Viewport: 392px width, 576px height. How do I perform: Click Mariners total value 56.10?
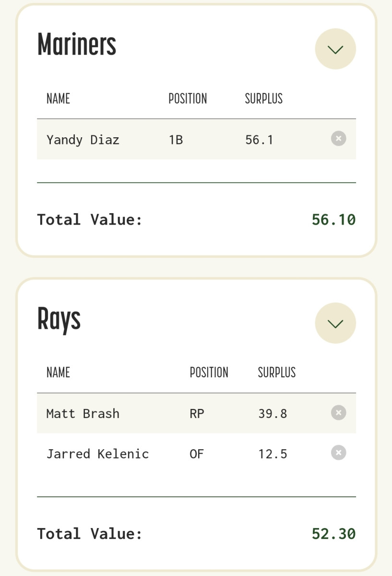point(333,219)
